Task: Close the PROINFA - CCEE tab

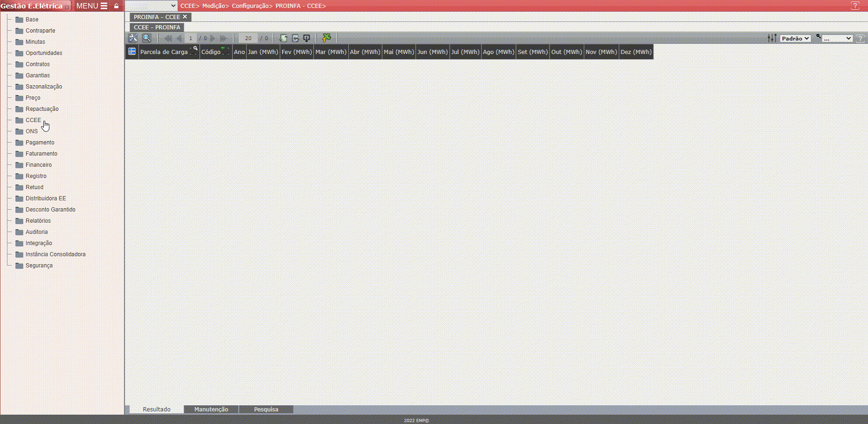Action: coord(185,17)
